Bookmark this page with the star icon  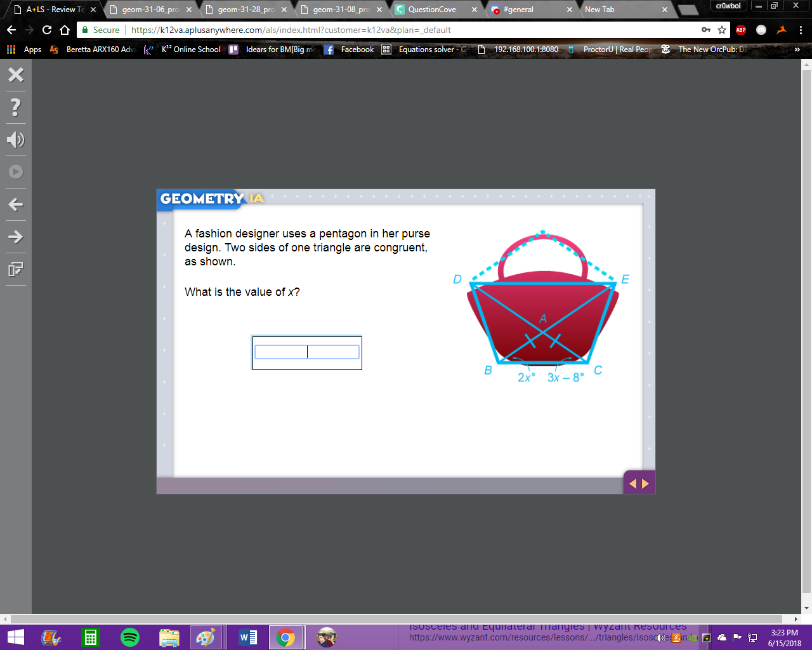click(x=722, y=30)
